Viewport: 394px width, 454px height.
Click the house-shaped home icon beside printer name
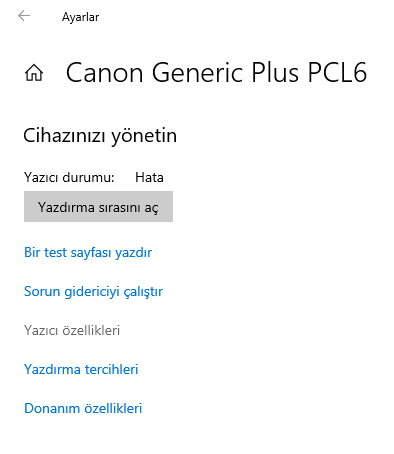(34, 73)
